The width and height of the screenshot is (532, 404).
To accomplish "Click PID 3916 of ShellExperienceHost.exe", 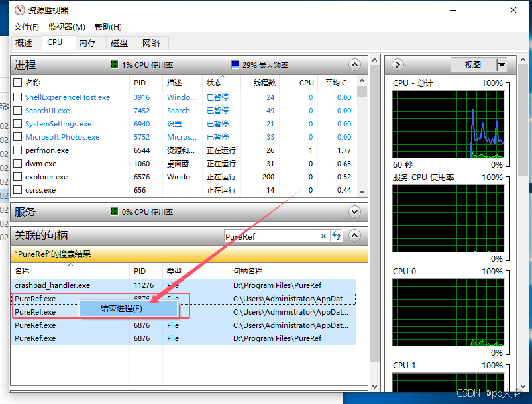I will 142,97.
